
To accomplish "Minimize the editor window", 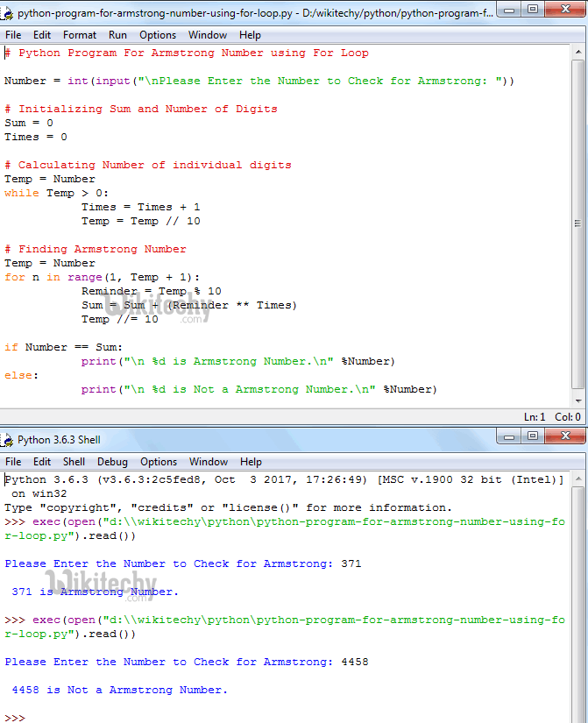I will (509, 10).
